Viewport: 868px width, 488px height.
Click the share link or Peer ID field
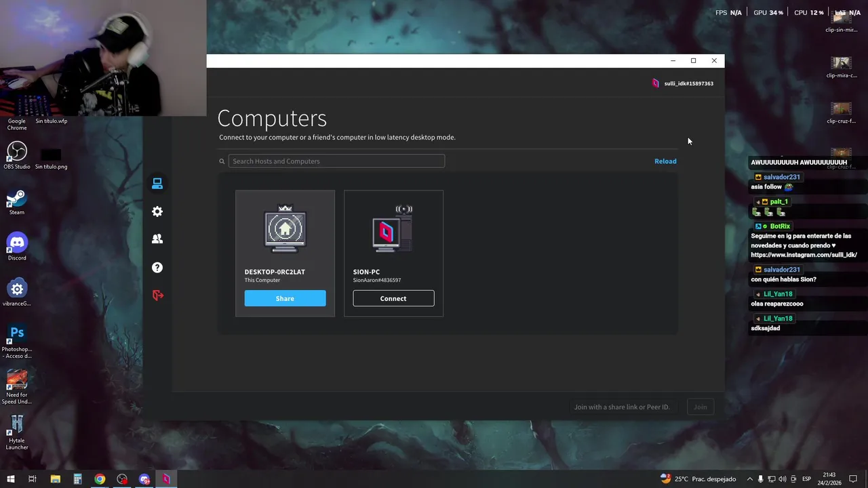point(622,407)
